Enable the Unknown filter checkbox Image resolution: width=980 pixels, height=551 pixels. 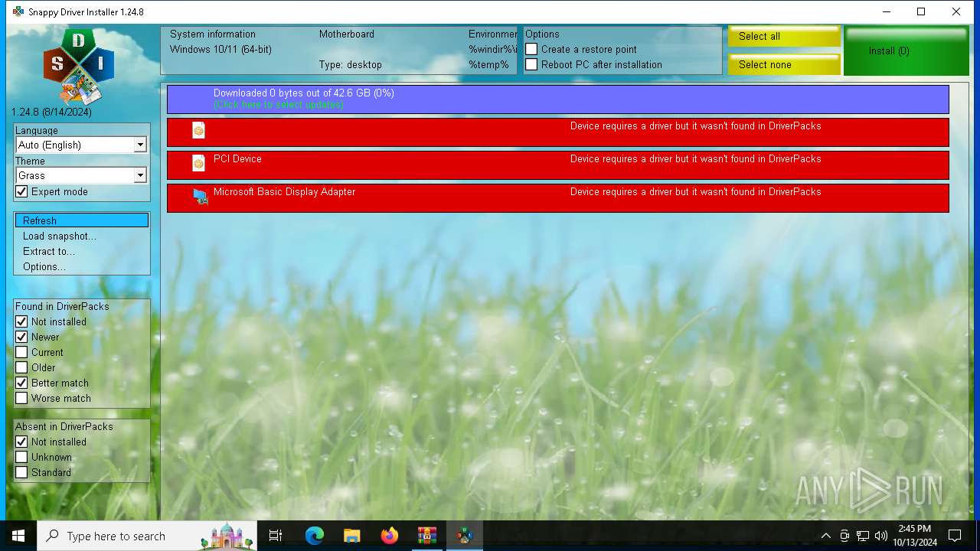21,457
